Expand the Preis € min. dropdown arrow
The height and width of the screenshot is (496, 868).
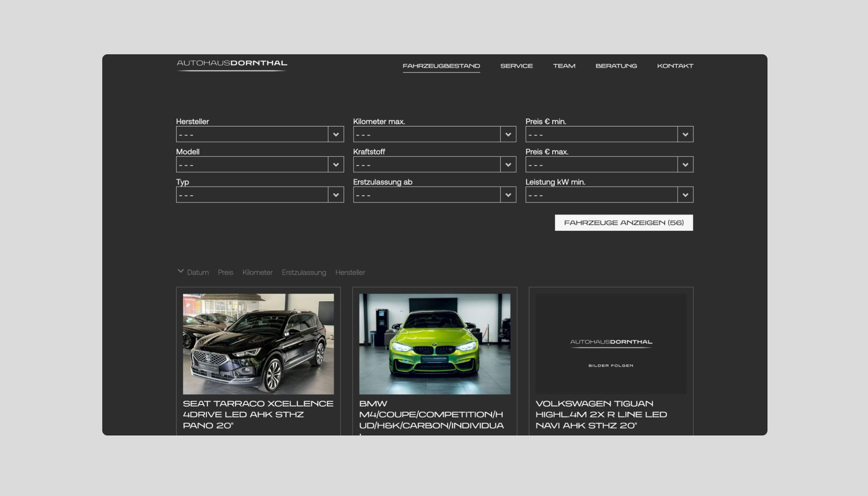pos(685,134)
